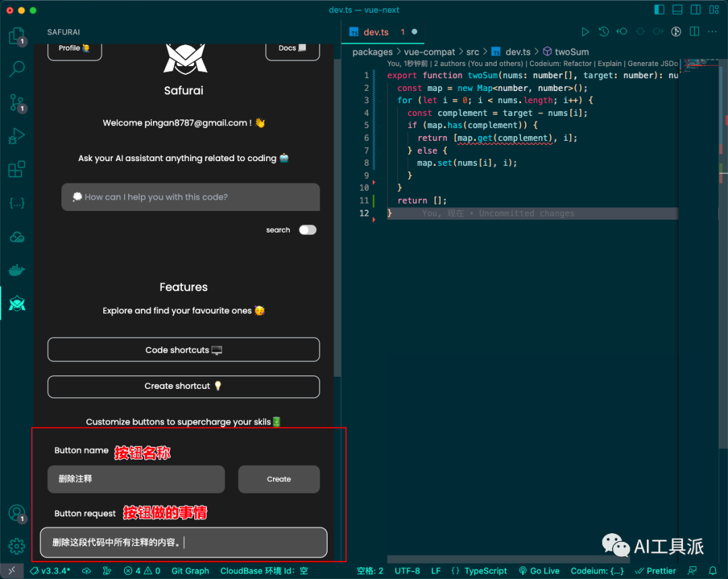The image size is (728, 579).
Task: Open the cloud activity bar icon
Action: click(17, 237)
